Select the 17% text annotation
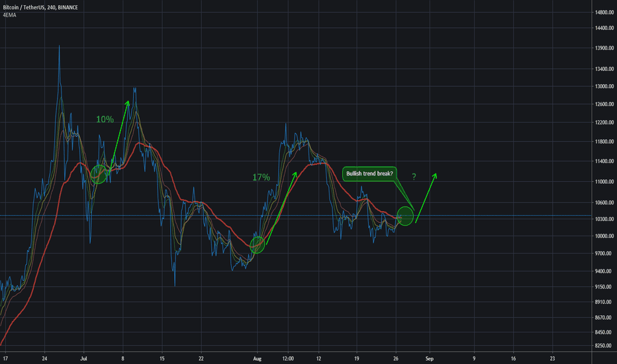 coord(261,177)
